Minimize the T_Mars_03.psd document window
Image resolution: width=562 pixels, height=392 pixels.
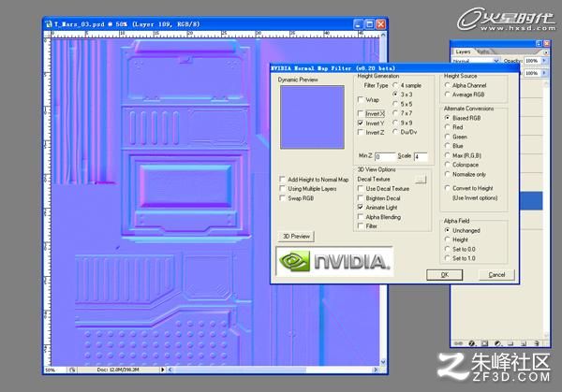click(359, 24)
